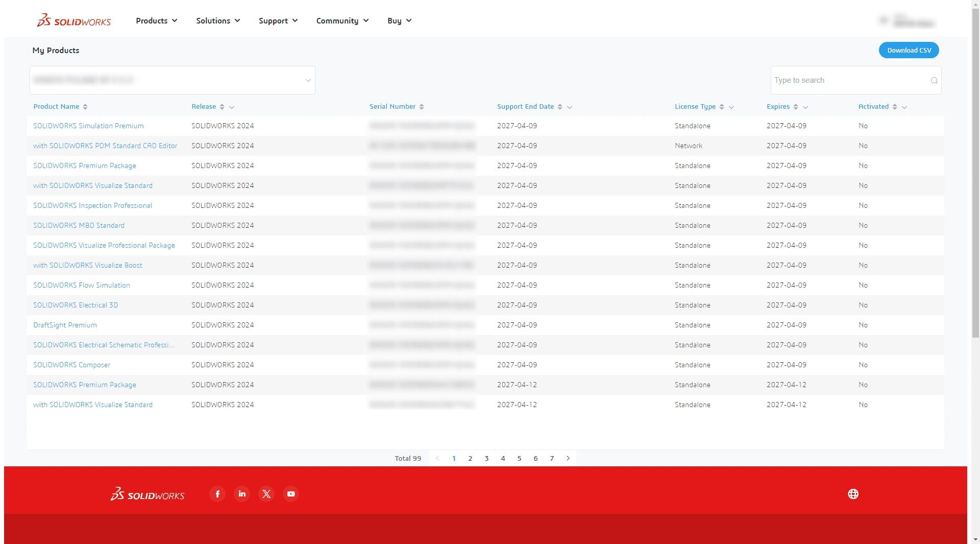Expand the account selector dropdown under My Products
Viewport: 980px width, 544px height.
(x=173, y=80)
